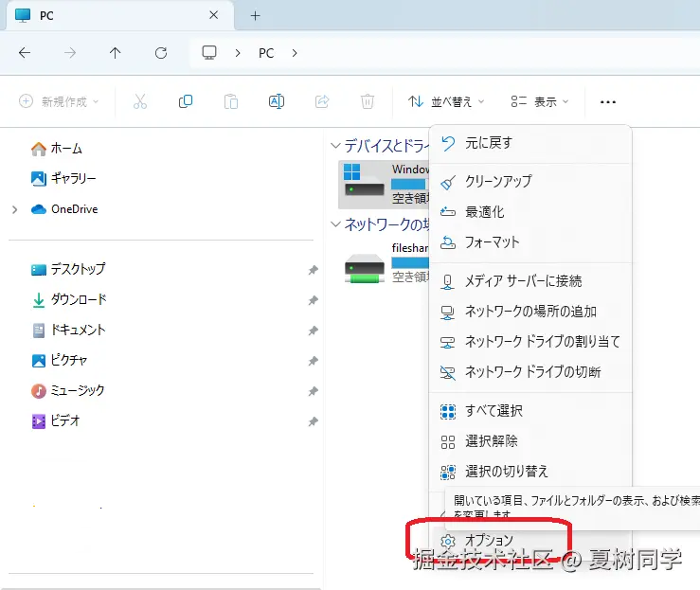Select ネットワーク ドライブの割り当て entry

(x=530, y=342)
